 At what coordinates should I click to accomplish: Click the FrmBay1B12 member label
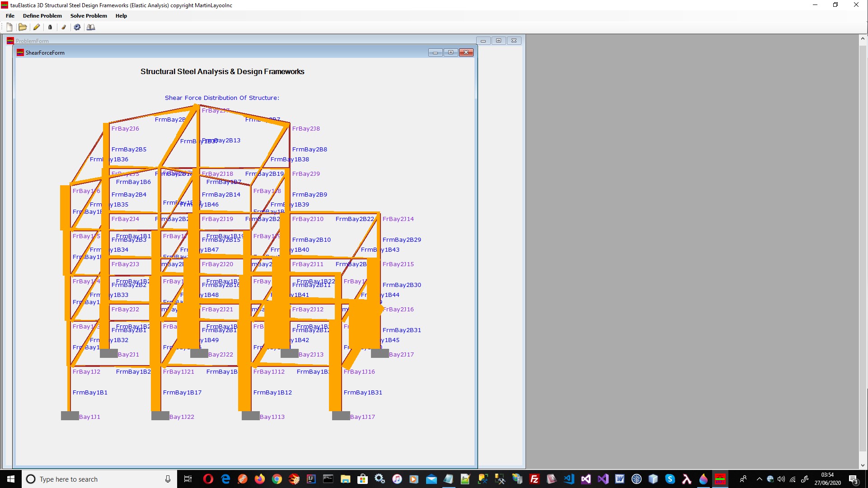point(272,392)
